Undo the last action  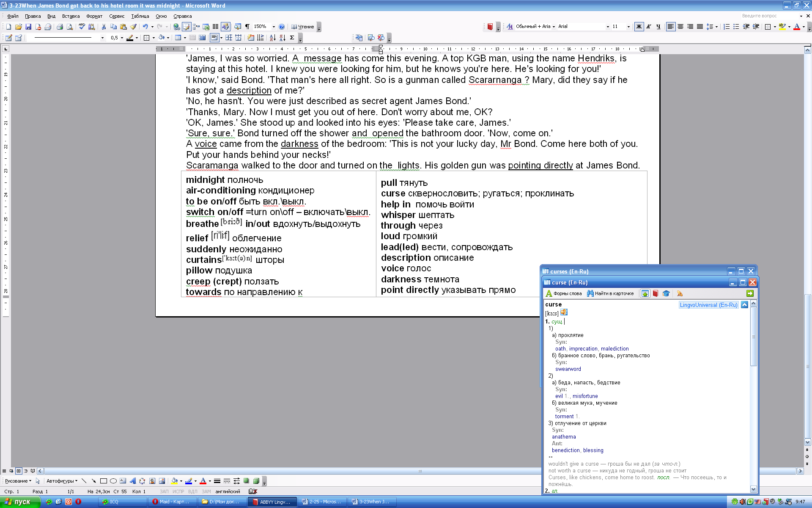pos(145,27)
